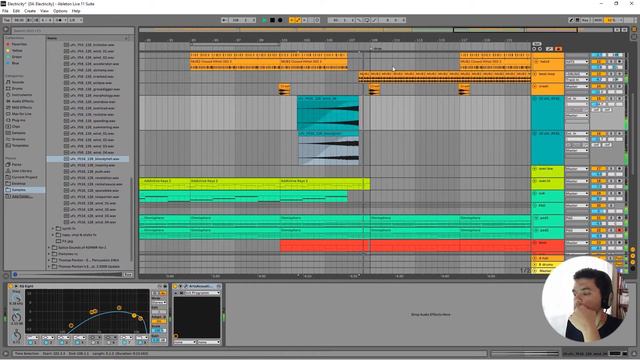Open the Sounds category in browser
640x360 pixels.
18,82
